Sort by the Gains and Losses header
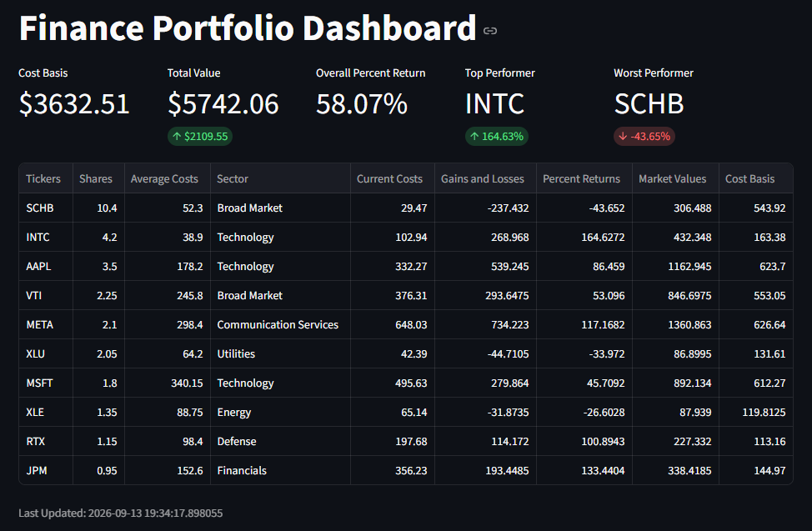812x531 pixels. [x=485, y=178]
